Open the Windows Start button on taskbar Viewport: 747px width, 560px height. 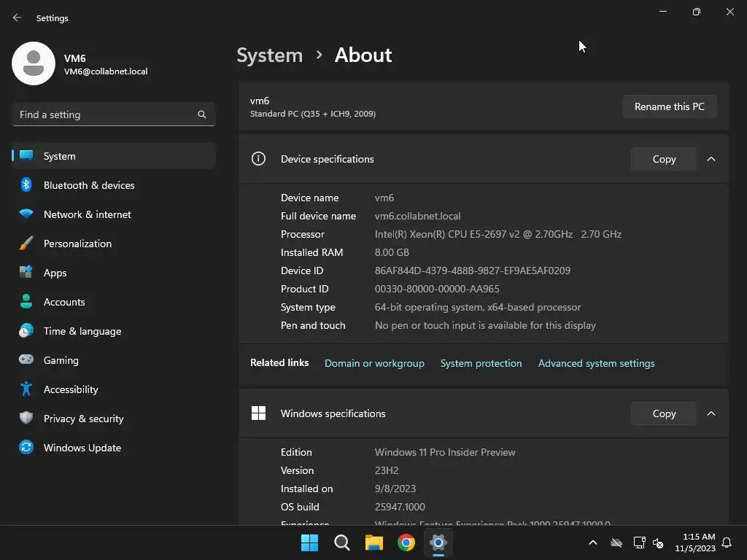click(x=309, y=542)
